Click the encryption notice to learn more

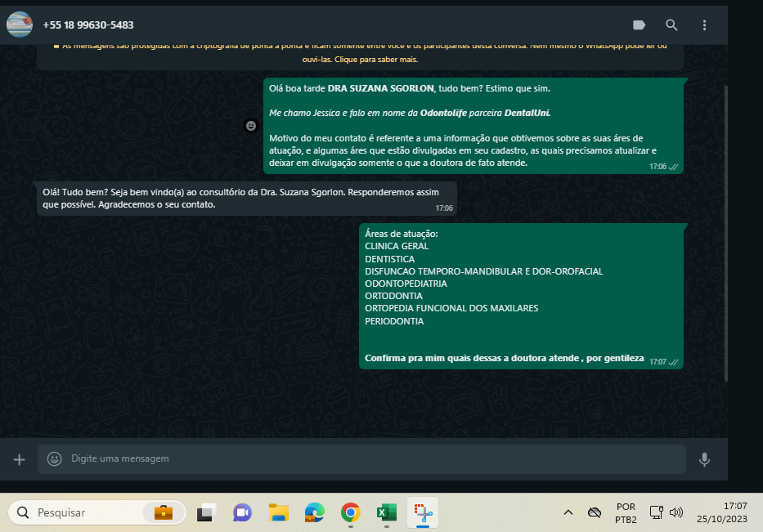click(360, 54)
